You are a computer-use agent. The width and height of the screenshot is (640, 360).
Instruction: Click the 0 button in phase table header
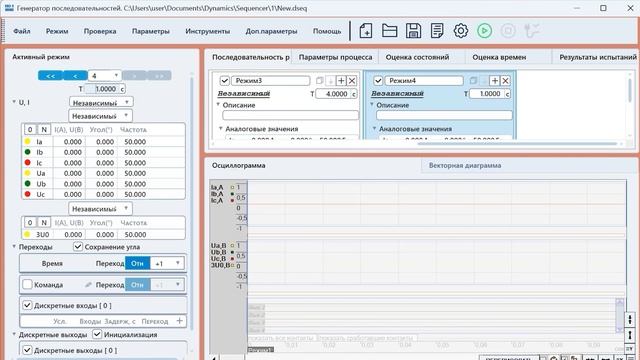coord(30,129)
